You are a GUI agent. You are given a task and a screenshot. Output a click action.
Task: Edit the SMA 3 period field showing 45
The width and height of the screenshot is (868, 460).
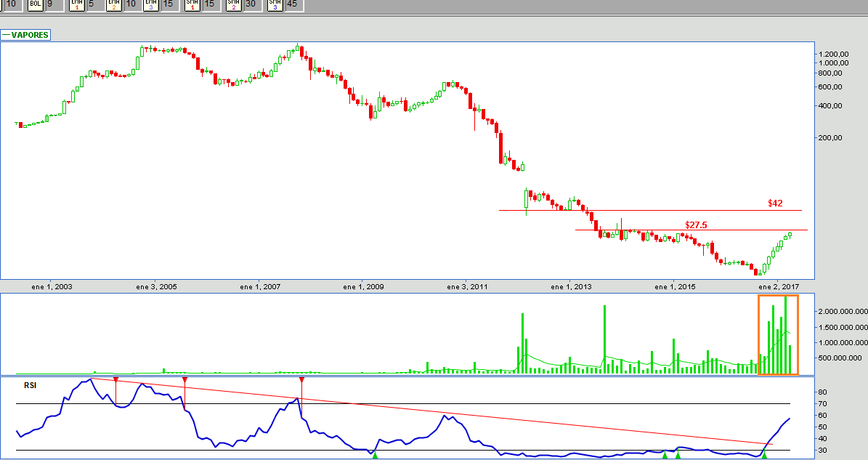coord(292,4)
